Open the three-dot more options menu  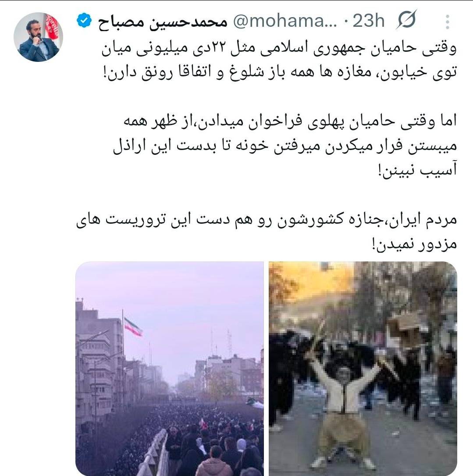click(x=448, y=22)
